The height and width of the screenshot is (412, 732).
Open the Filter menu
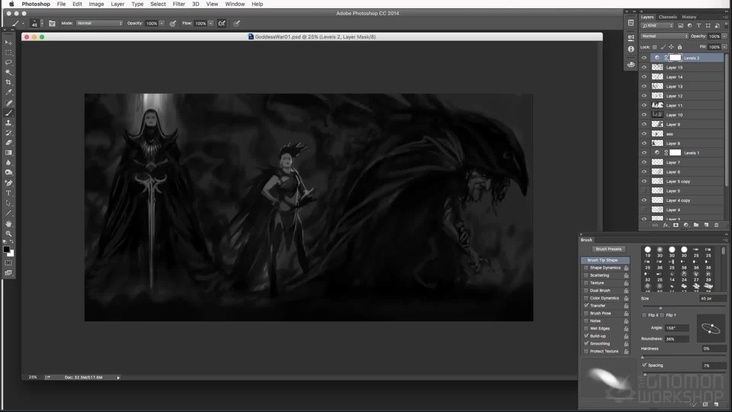179,4
